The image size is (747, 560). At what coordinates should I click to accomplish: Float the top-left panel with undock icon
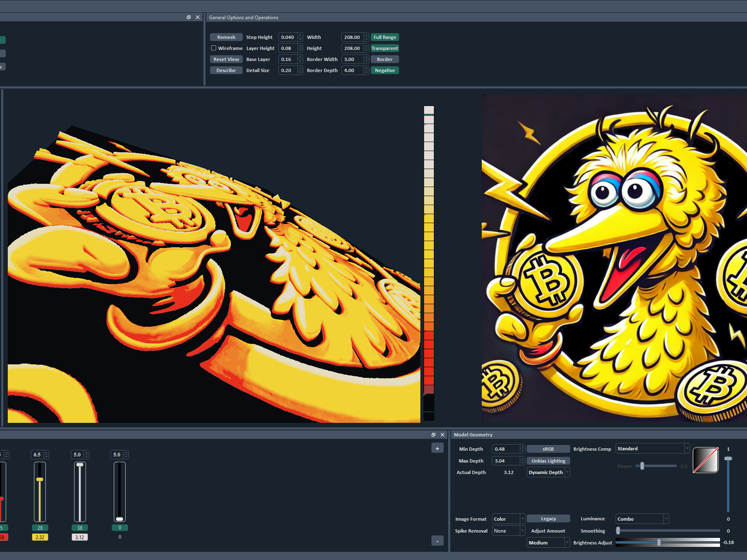(189, 17)
